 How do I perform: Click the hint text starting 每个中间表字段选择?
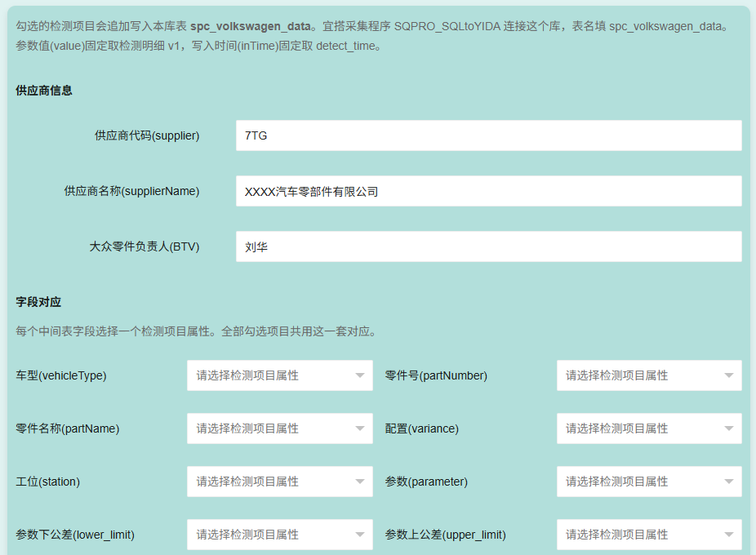[196, 331]
